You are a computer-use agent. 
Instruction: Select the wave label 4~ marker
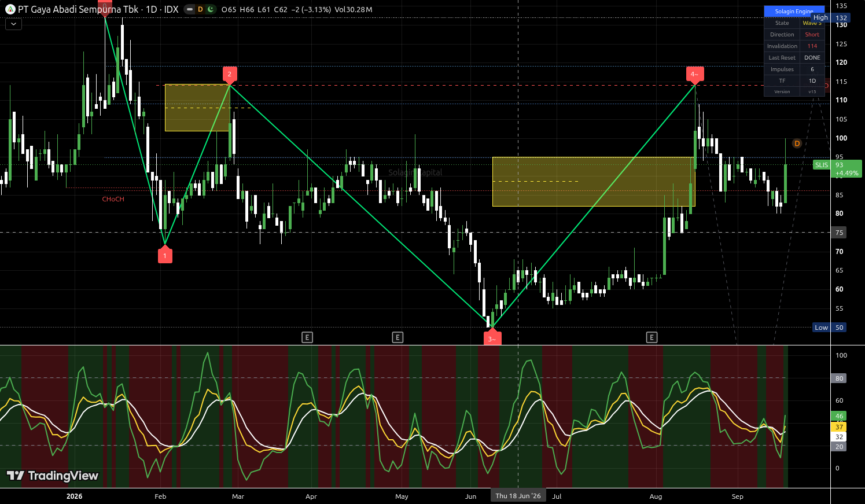(x=695, y=75)
